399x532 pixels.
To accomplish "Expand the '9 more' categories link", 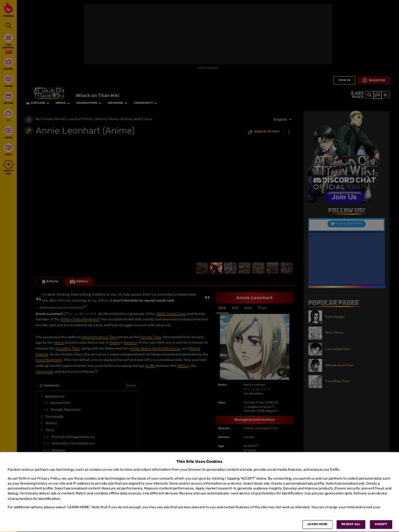I will [x=147, y=119].
